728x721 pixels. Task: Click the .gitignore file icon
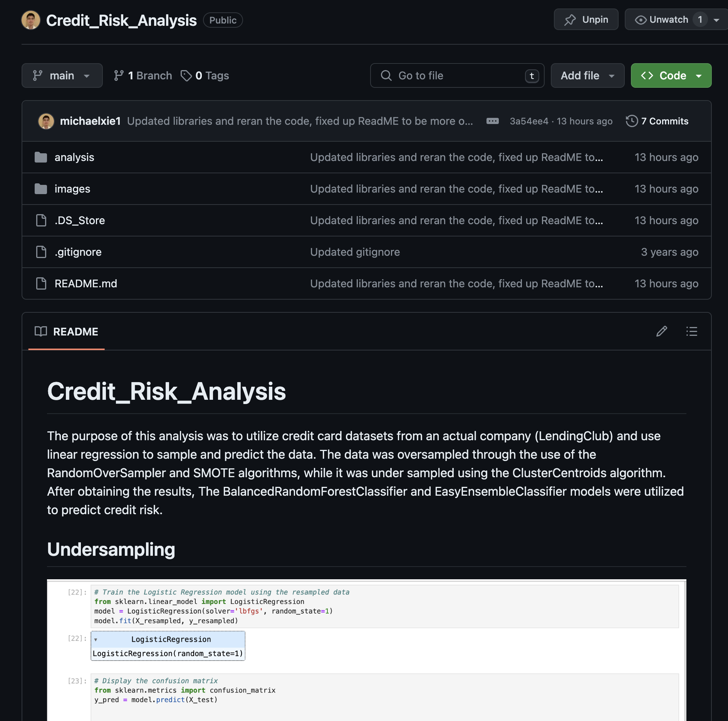click(41, 252)
